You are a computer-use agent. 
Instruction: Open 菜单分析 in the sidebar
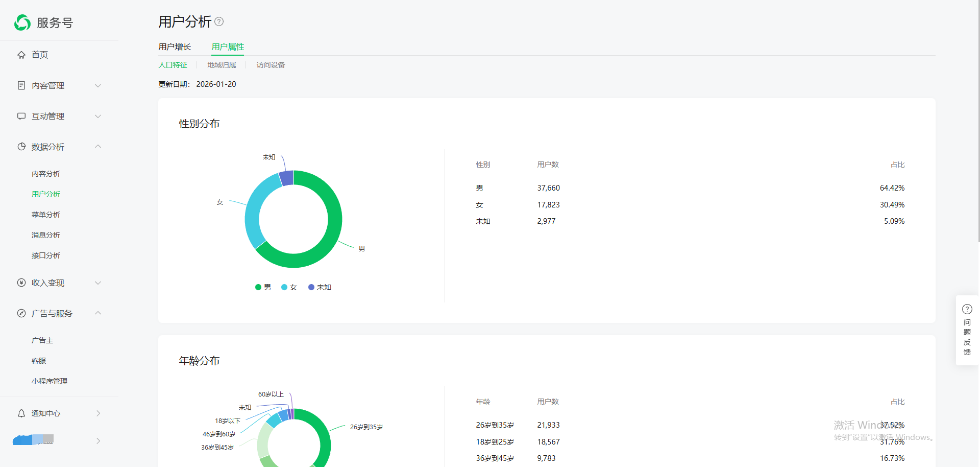point(46,215)
